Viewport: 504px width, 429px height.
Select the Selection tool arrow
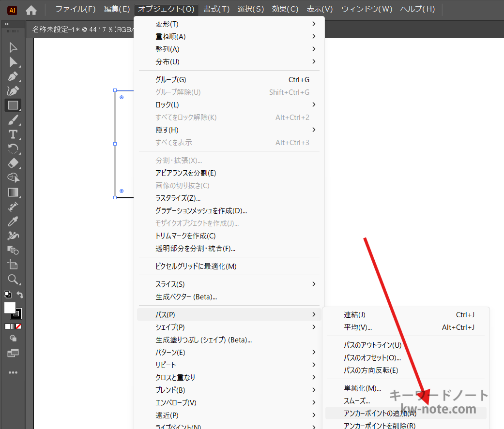[x=13, y=47]
